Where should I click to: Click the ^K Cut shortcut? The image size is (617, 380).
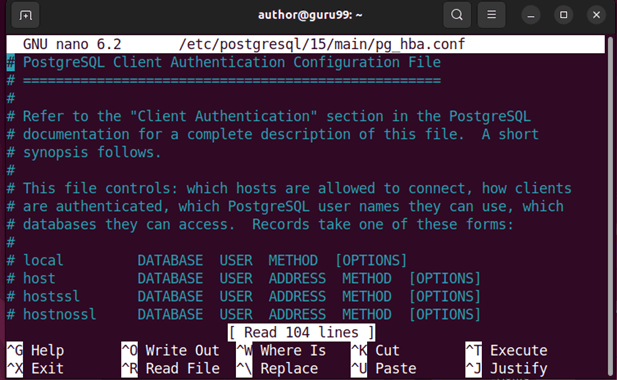(375, 350)
